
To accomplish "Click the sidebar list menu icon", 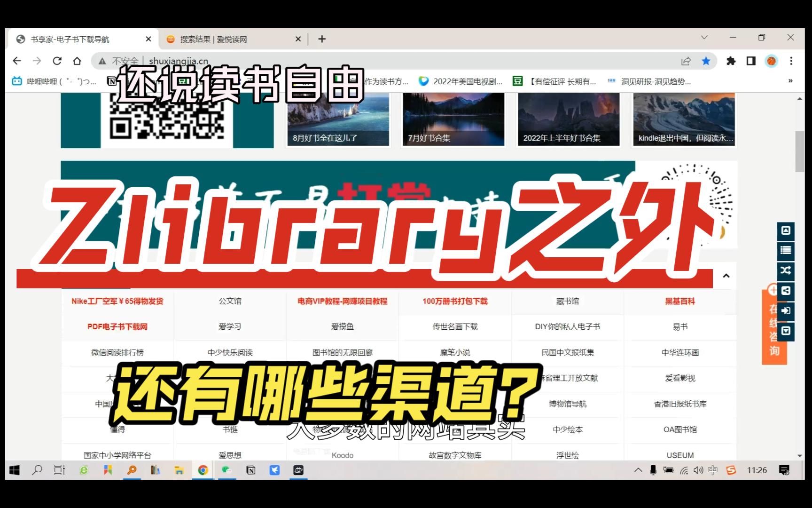I will point(786,250).
